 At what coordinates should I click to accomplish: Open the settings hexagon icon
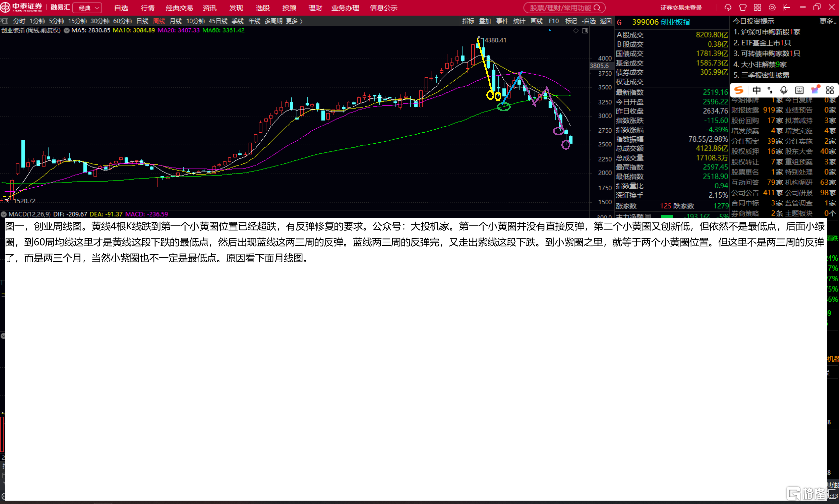pos(772,8)
